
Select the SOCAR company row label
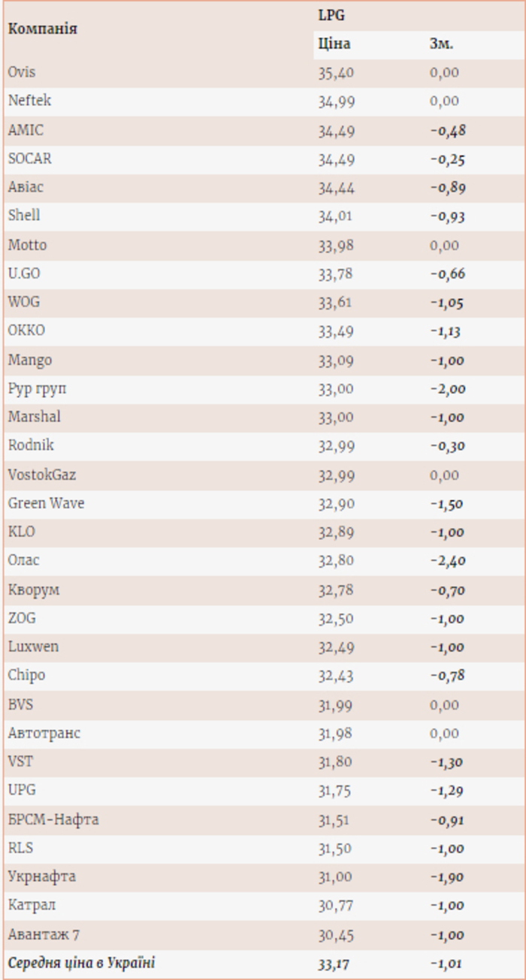[30, 158]
